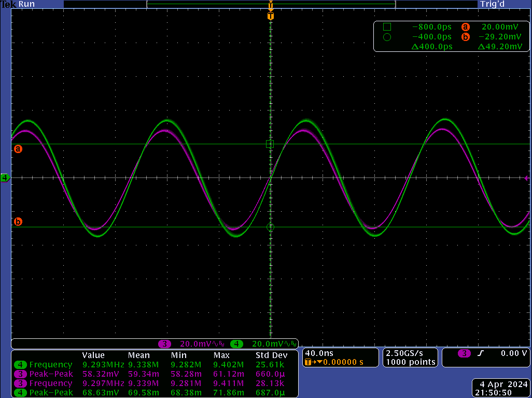Click the purple trigger level arrow
The image size is (532, 398).
coord(526,179)
